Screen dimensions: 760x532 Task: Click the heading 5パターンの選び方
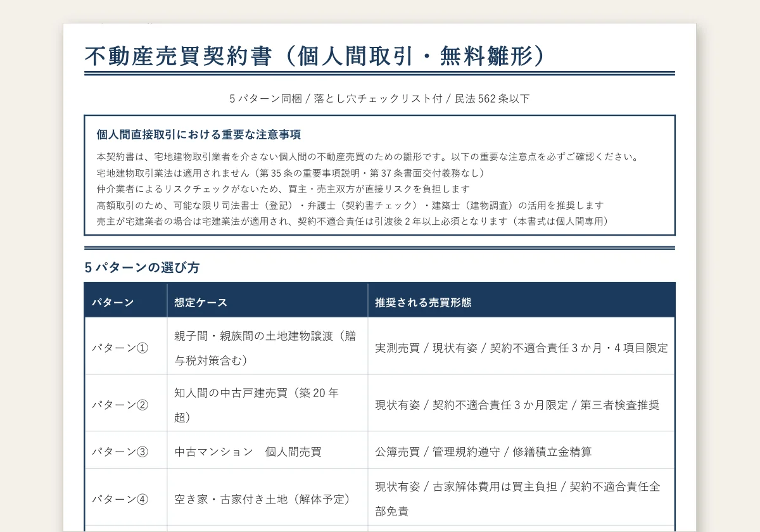pos(142,268)
